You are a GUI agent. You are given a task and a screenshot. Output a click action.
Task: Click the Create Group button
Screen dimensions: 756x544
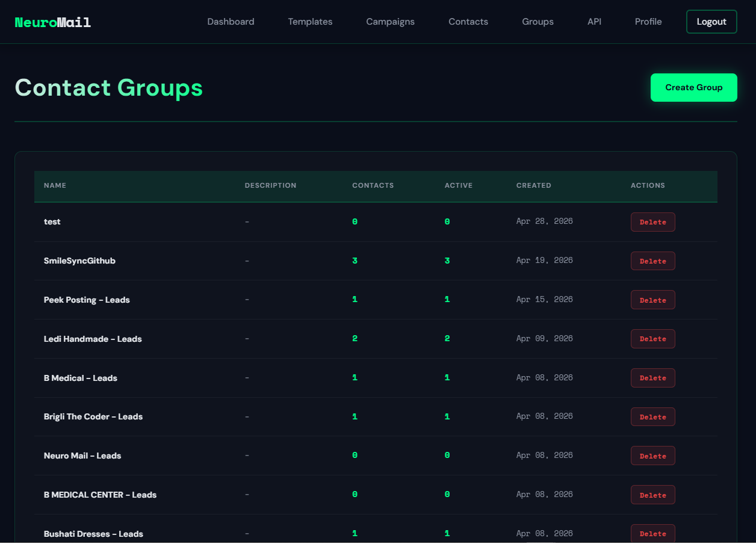pos(694,87)
